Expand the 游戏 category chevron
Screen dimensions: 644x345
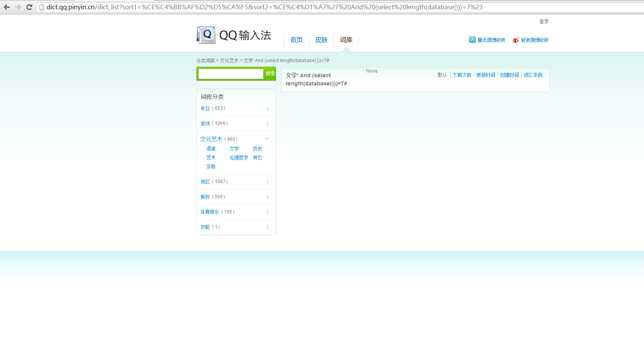tap(267, 124)
